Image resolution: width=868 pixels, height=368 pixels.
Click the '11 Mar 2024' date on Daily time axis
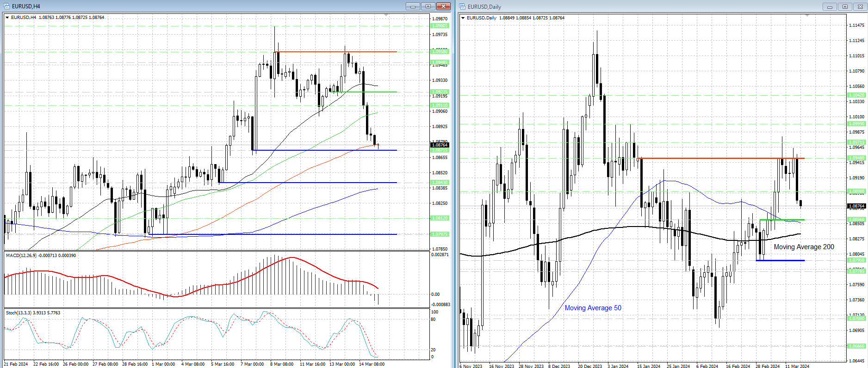(x=797, y=367)
